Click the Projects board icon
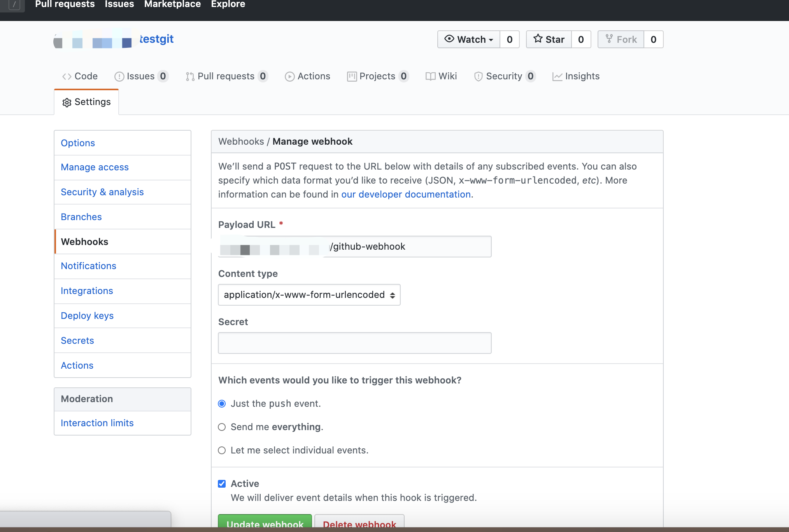 click(352, 77)
